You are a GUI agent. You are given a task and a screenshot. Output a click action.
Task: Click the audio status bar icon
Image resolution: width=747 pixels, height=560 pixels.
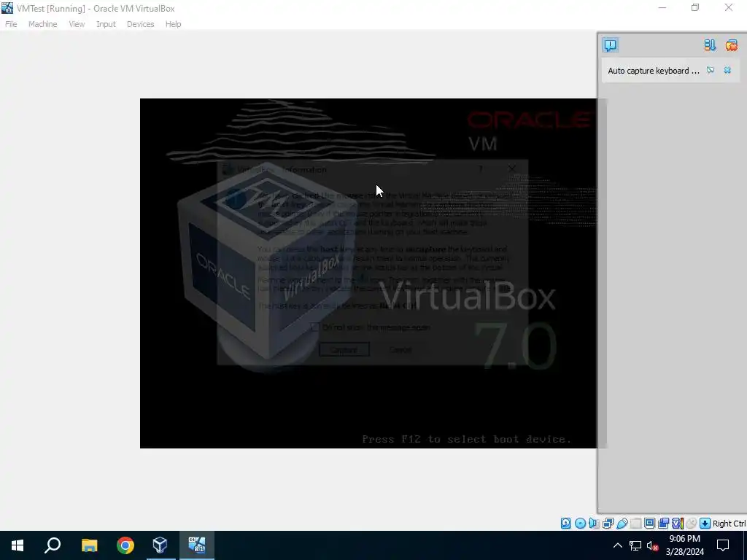(x=594, y=524)
